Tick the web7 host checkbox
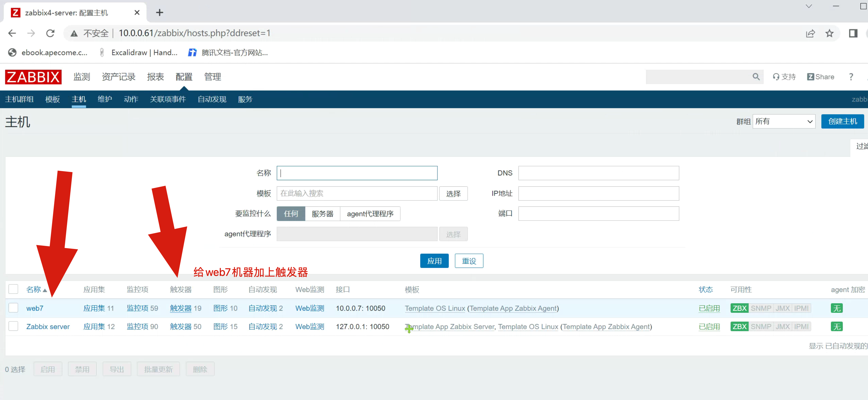This screenshot has height=400, width=868. coord(13,308)
